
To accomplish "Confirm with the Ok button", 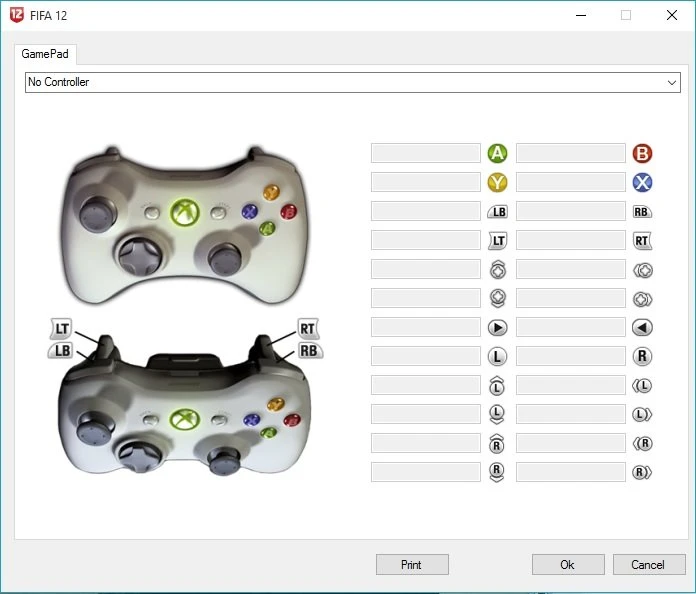I will coord(568,565).
